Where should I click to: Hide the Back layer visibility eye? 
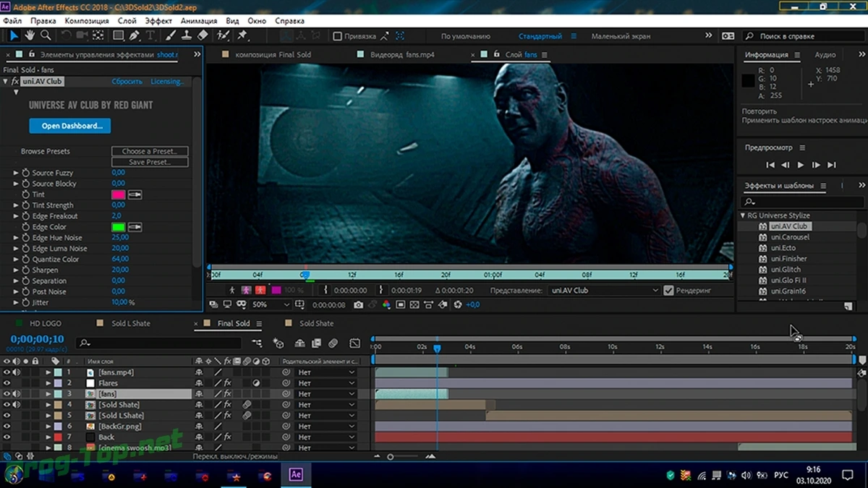[x=7, y=437]
